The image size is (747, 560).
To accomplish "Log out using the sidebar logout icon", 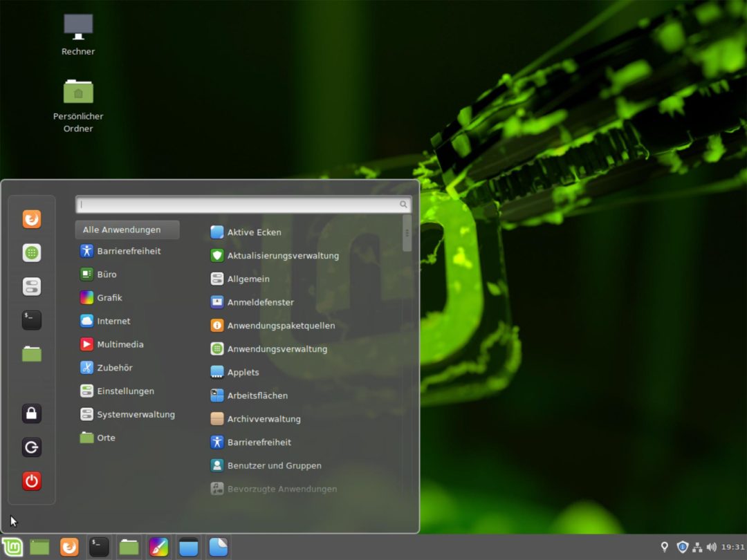I will [31, 447].
